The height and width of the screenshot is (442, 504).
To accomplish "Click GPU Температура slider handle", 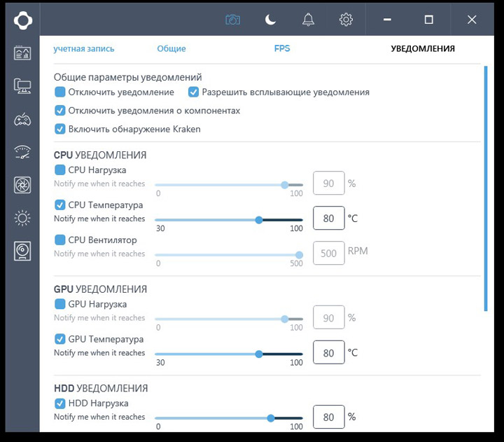I will [x=259, y=354].
